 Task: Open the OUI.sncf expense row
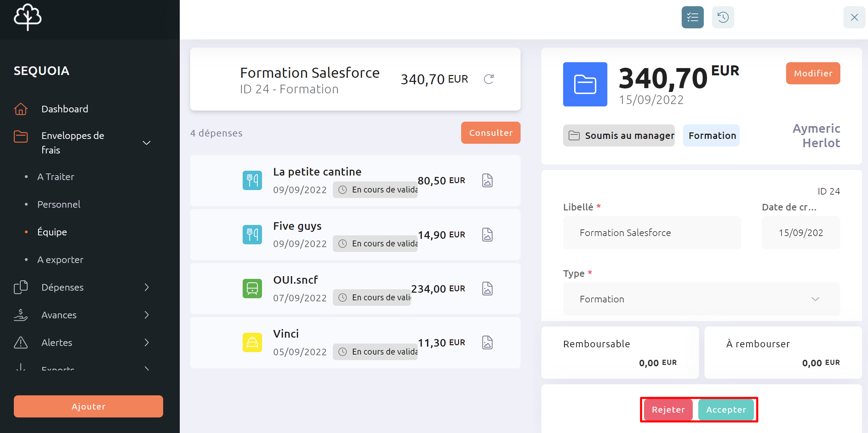355,289
